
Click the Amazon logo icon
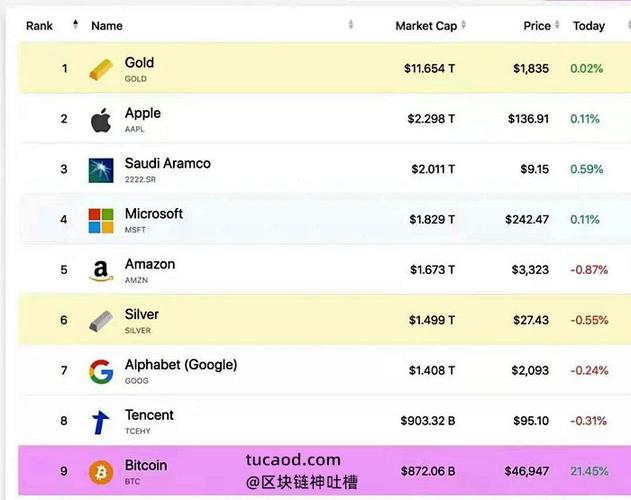(101, 271)
